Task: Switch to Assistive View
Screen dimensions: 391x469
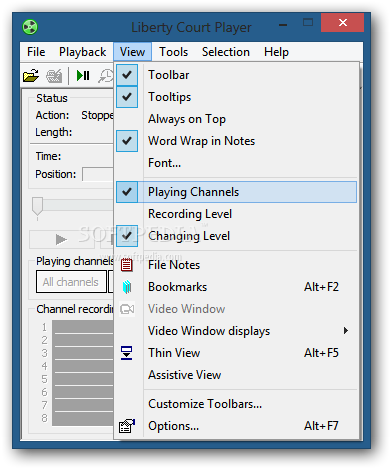Action: coord(237,375)
